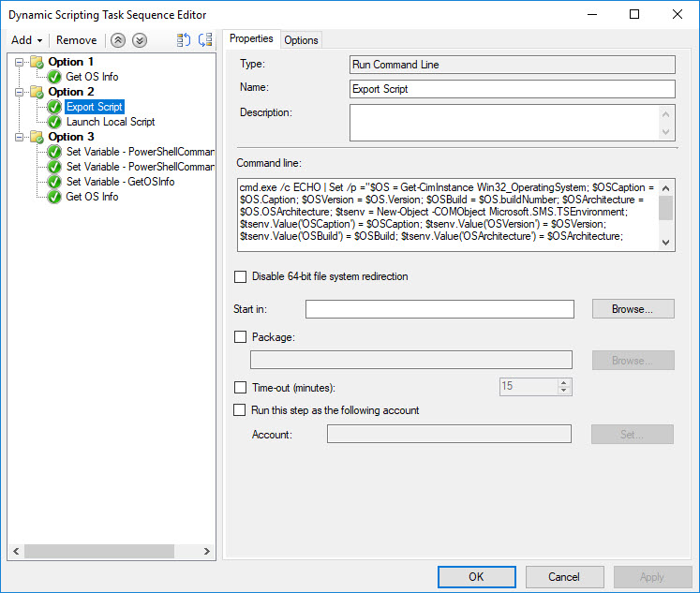
Task: Click the Name field with Export Script
Action: 512,89
